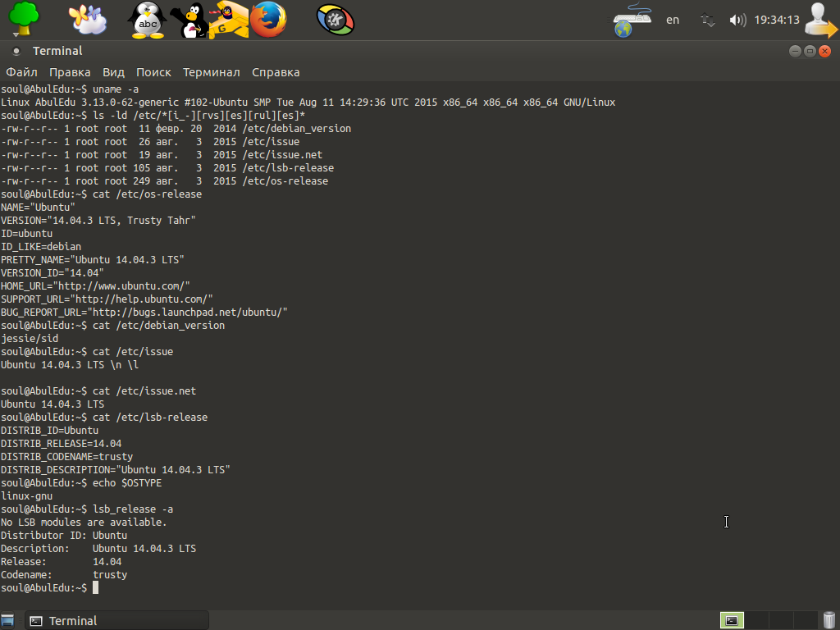
Task: Click the text NAME="Ubuntu"
Action: coord(38,208)
